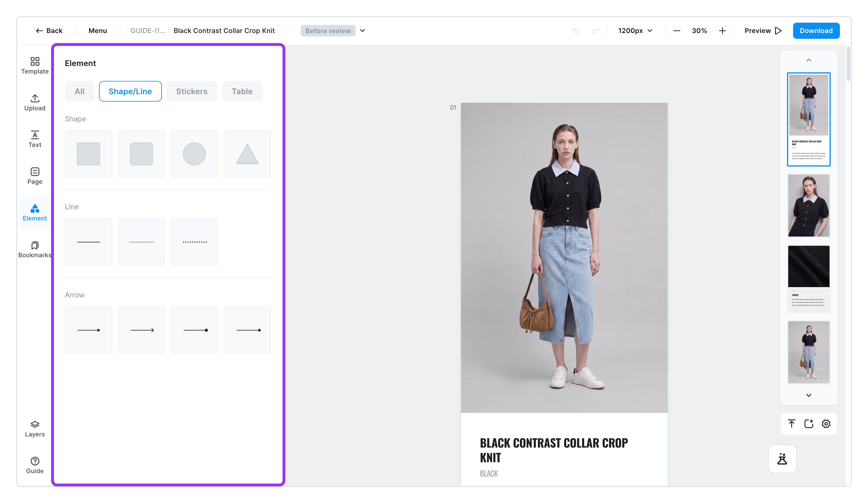
Task: Insert the solid line
Action: pos(88,242)
